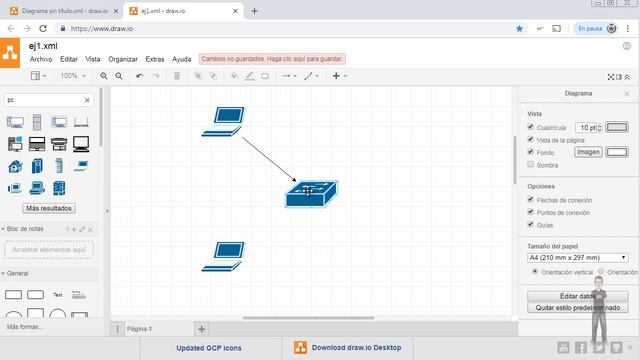This screenshot has width=640, height=360.
Task: Click the Página-1 page tab
Action: pyautogui.click(x=139, y=329)
